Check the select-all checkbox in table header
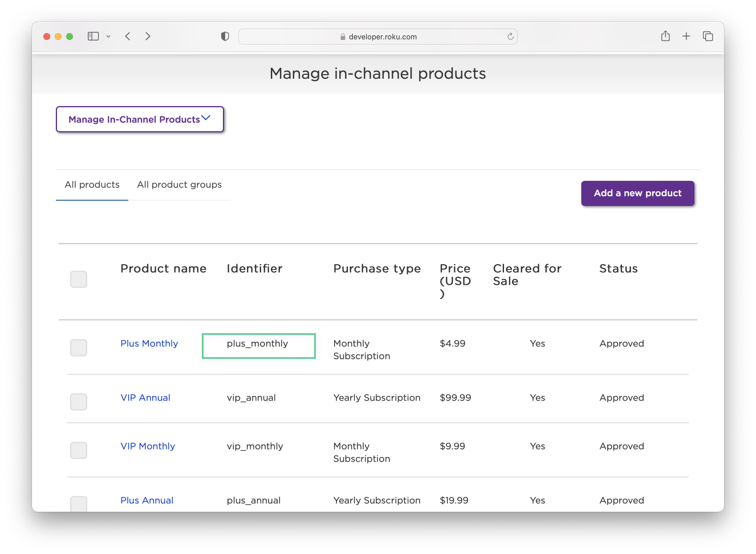Viewport: 756px width, 554px height. coord(79,280)
